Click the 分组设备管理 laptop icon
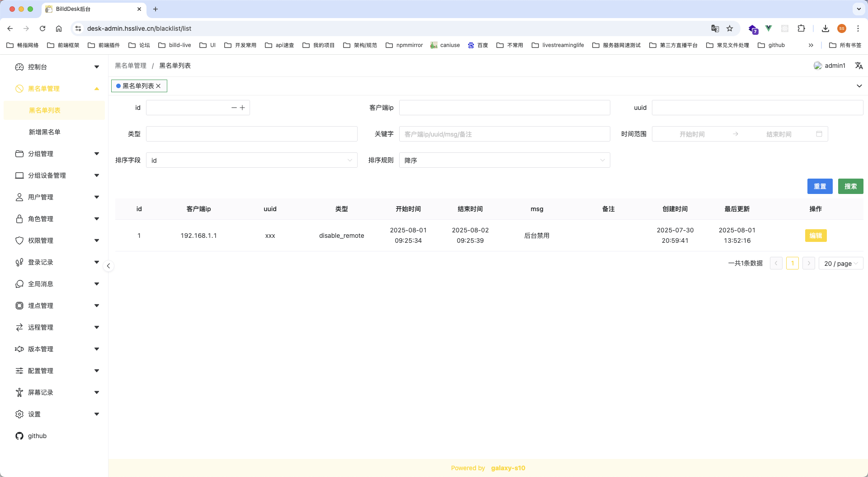This screenshot has width=868, height=477. pos(19,175)
